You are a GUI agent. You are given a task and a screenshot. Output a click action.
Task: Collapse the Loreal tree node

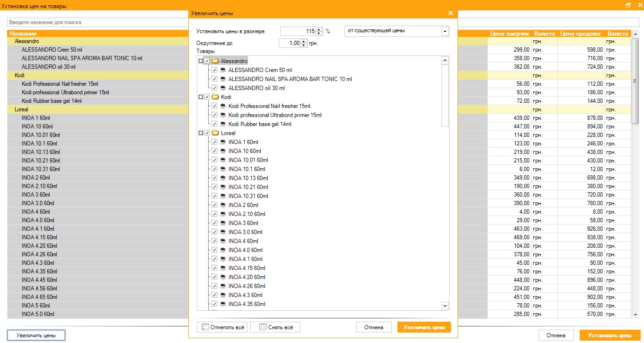pos(201,133)
